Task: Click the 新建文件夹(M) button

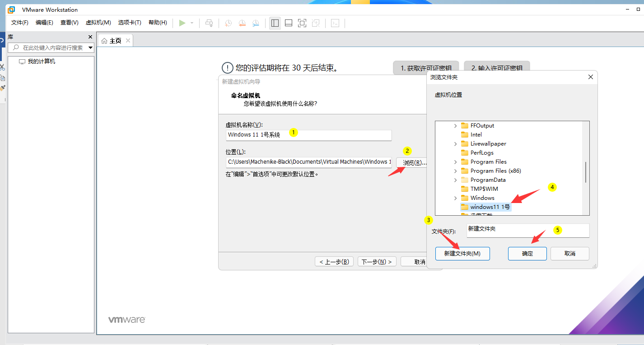Action: [x=462, y=254]
